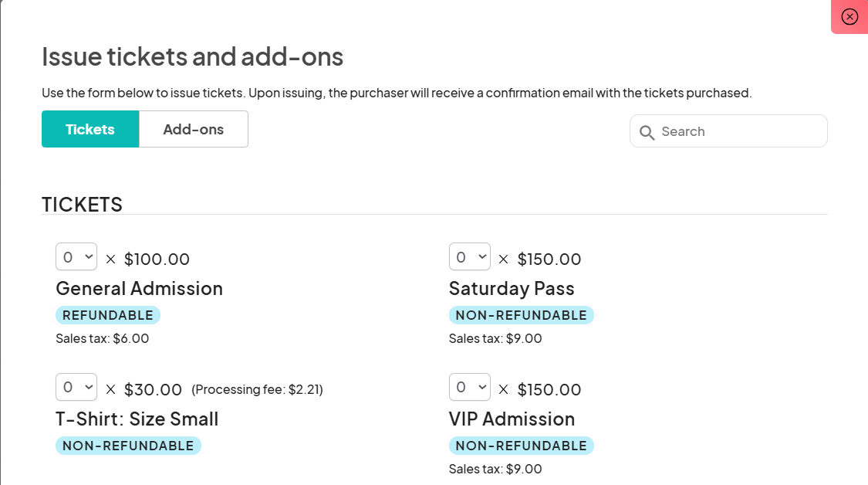Screen dimensions: 868x485
Task: Click the General Admission ticket name
Action: tap(140, 288)
